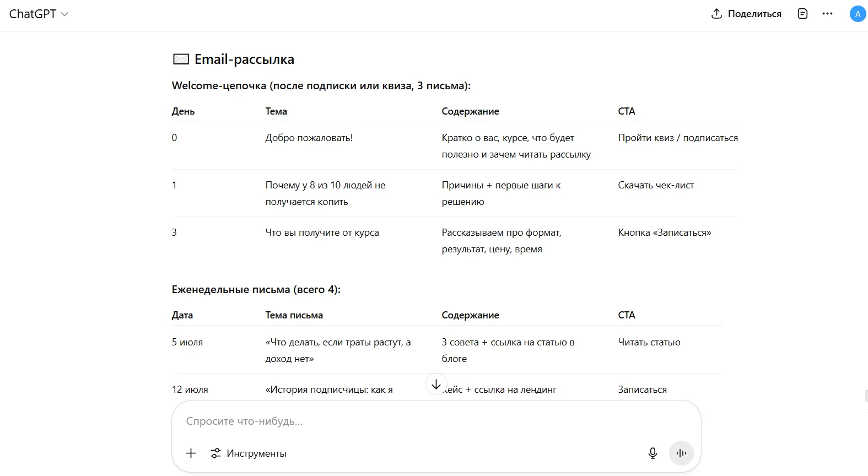
Task: Click the Кнопка «Записаться» CTA cell
Action: point(665,232)
